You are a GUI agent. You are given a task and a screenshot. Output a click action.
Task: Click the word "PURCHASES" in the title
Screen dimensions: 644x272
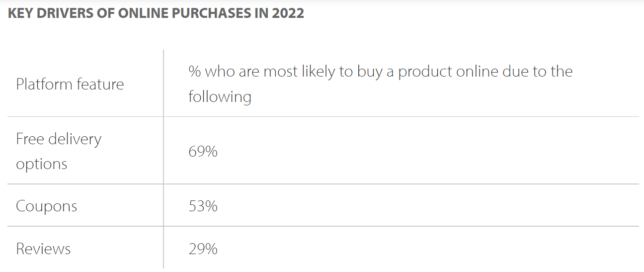215,13
